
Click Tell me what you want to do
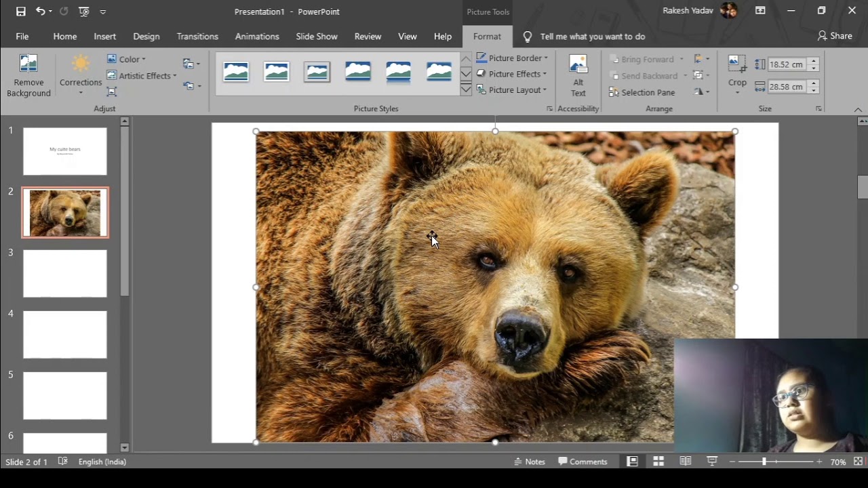pos(592,37)
